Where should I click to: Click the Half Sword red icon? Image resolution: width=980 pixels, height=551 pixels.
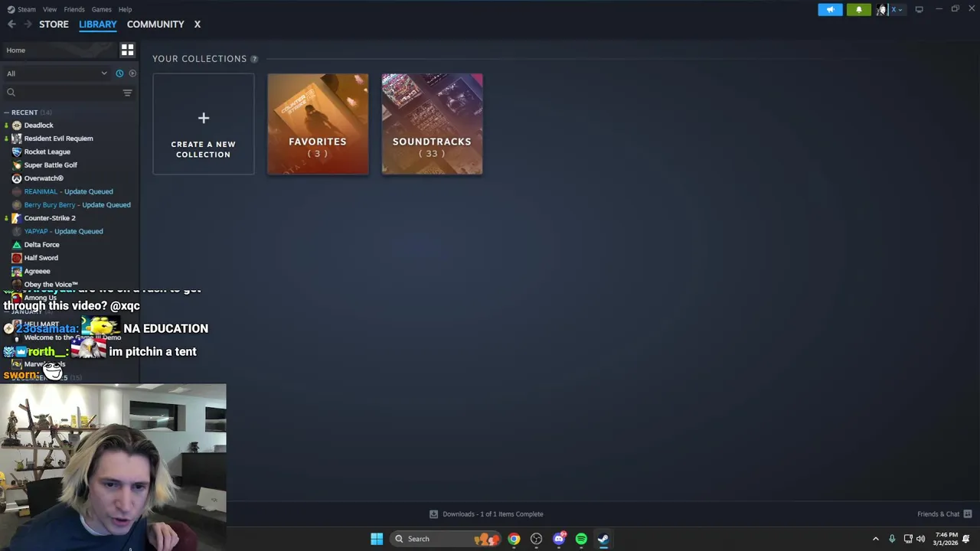[x=17, y=258]
